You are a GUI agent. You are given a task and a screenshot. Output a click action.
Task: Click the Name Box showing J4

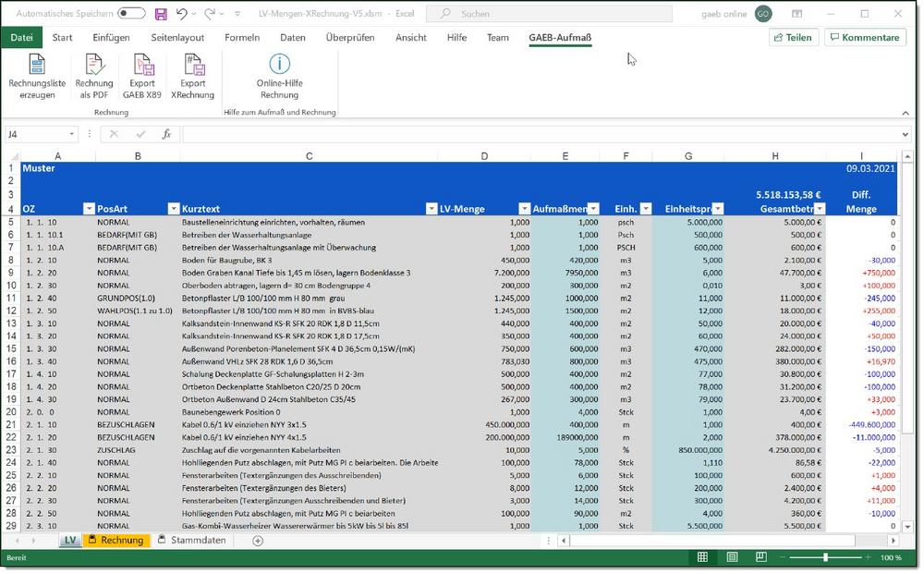click(x=41, y=134)
